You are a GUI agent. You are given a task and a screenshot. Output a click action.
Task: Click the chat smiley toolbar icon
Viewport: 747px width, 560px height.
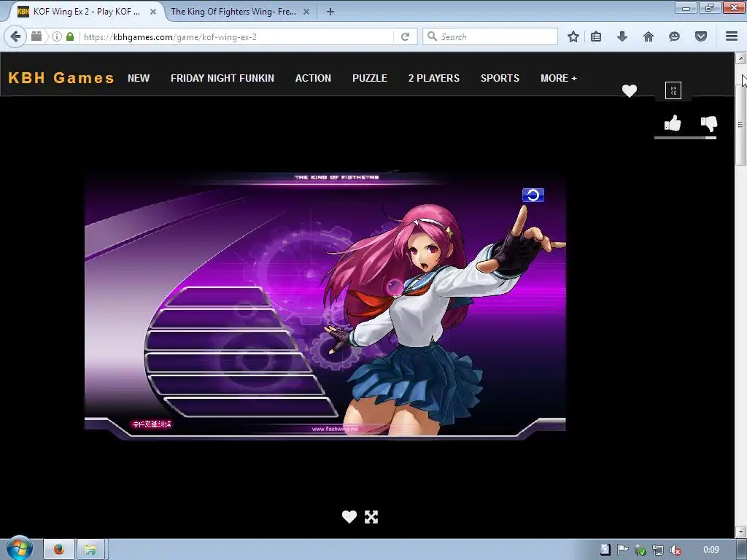point(674,36)
